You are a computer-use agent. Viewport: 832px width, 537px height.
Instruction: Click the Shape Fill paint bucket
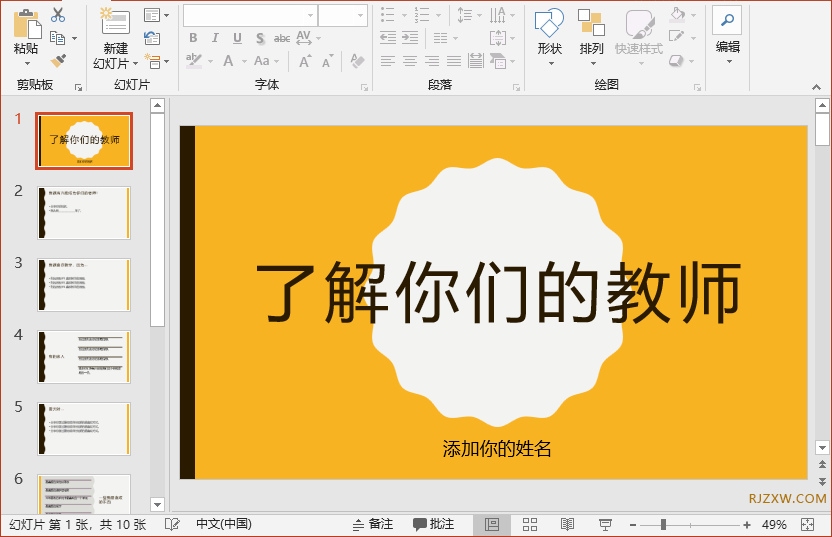click(x=677, y=15)
